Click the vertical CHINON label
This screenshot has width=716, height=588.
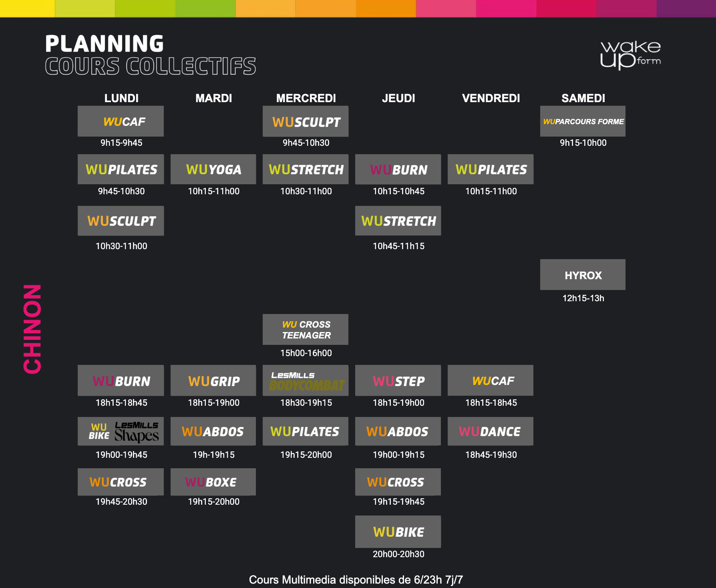(x=32, y=329)
